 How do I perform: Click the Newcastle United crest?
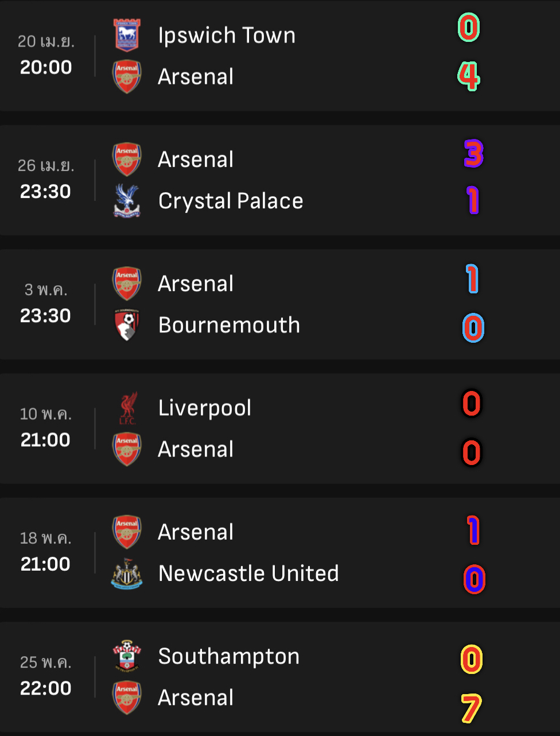click(x=127, y=573)
